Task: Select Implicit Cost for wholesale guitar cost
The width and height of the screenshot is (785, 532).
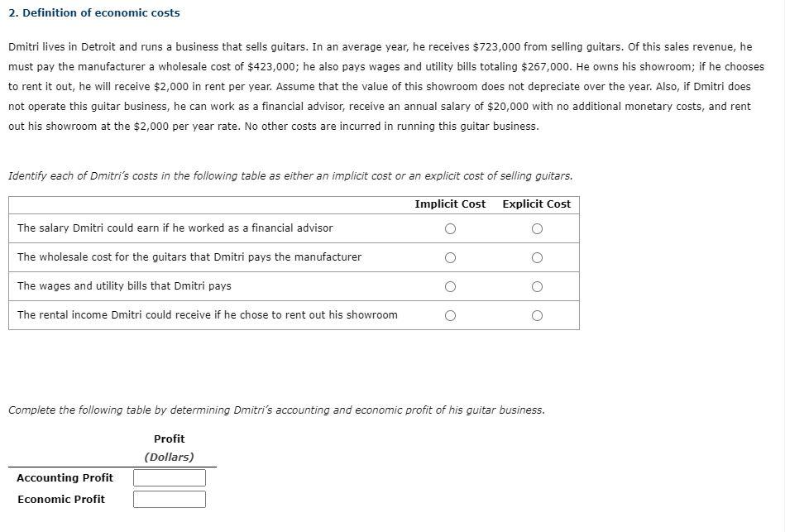Action: pos(450,258)
